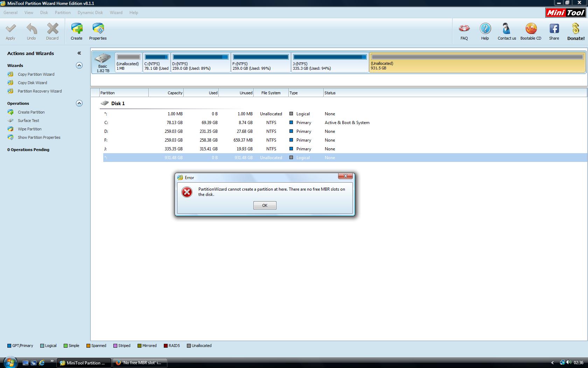Open the Disk menu
The height and width of the screenshot is (368, 588).
[44, 13]
